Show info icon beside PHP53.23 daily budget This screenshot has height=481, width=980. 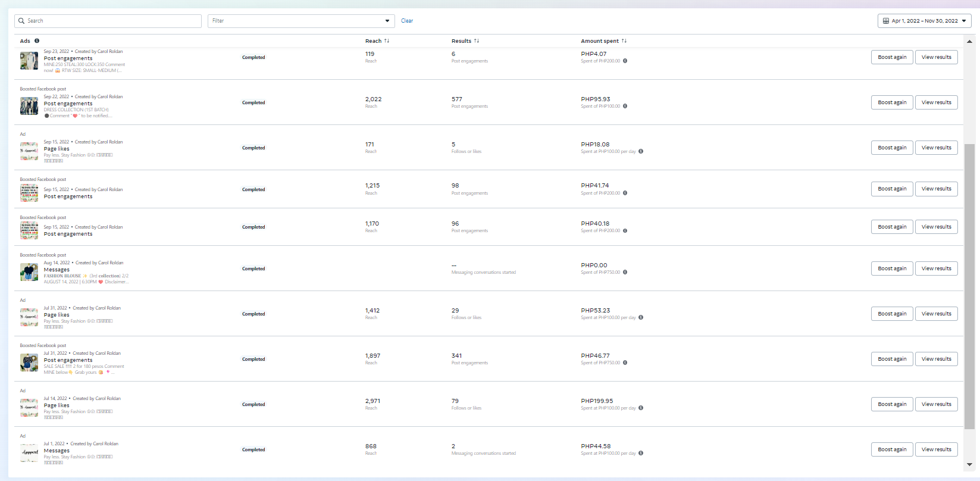pos(641,317)
